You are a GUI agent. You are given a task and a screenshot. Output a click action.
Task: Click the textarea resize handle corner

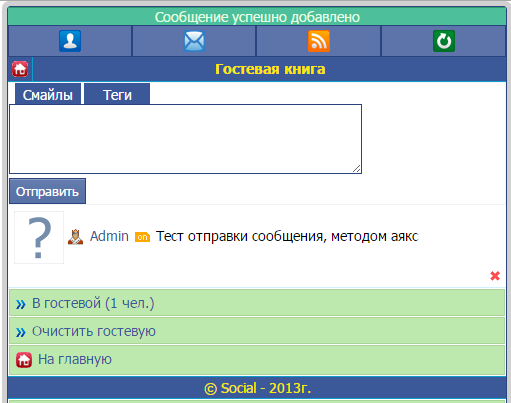tap(357, 169)
